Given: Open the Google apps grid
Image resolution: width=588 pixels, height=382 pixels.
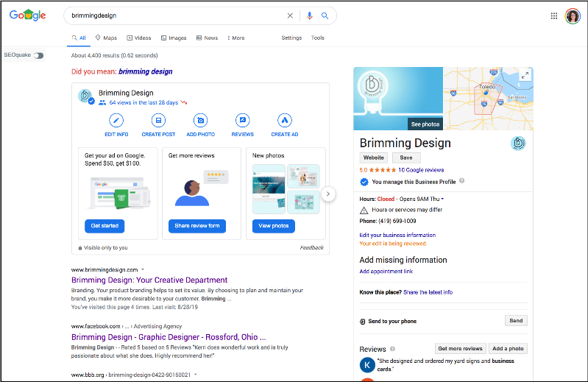Looking at the screenshot, I should coord(554,15).
